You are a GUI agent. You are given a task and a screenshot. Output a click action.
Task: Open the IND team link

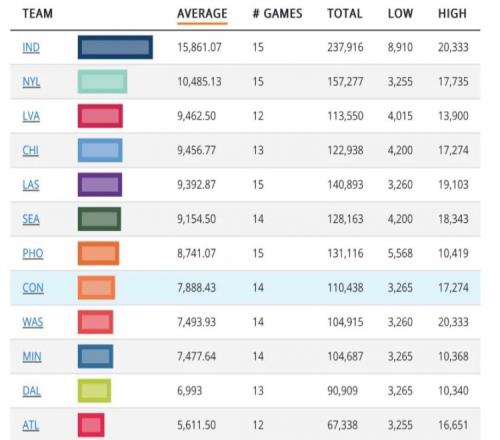[31, 47]
